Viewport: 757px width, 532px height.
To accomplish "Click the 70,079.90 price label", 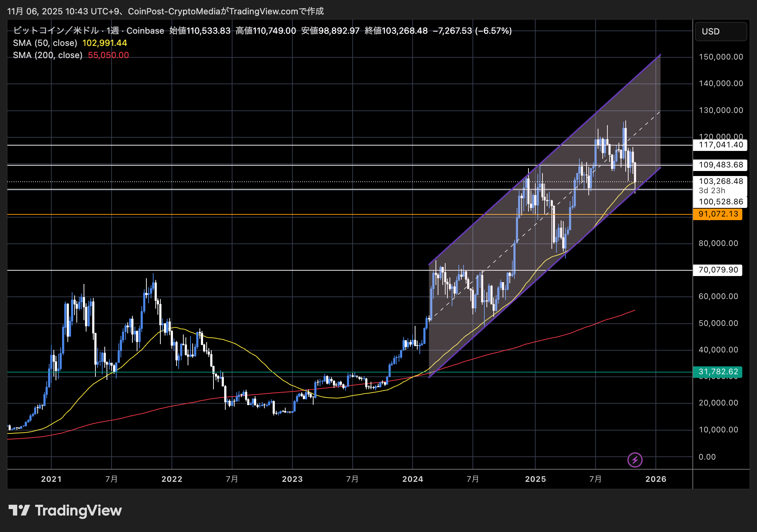I will pyautogui.click(x=718, y=270).
